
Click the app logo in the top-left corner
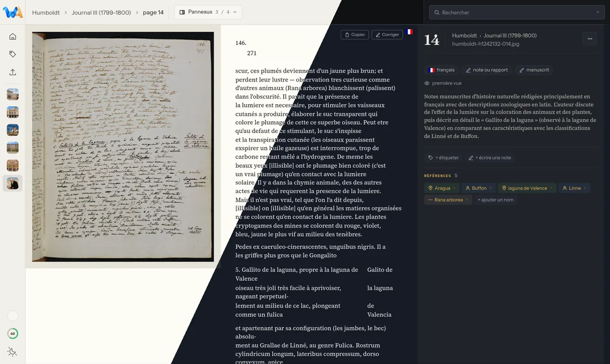point(12,12)
